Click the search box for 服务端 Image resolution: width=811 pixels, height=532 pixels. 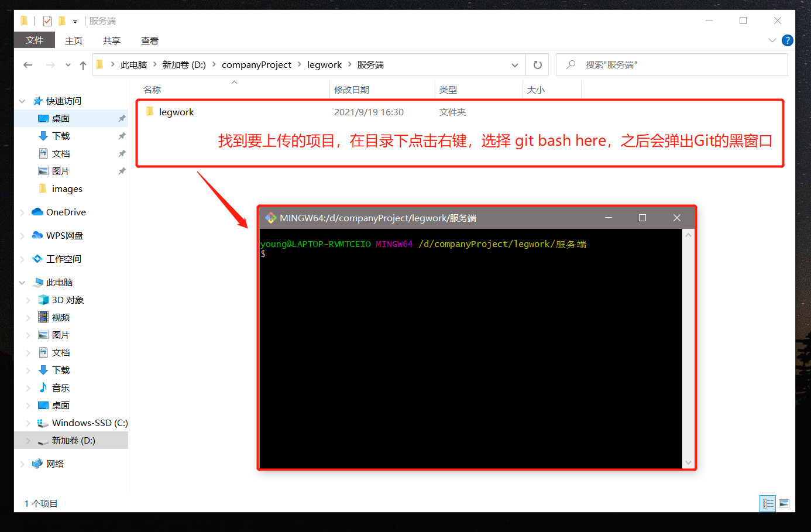[x=672, y=65]
